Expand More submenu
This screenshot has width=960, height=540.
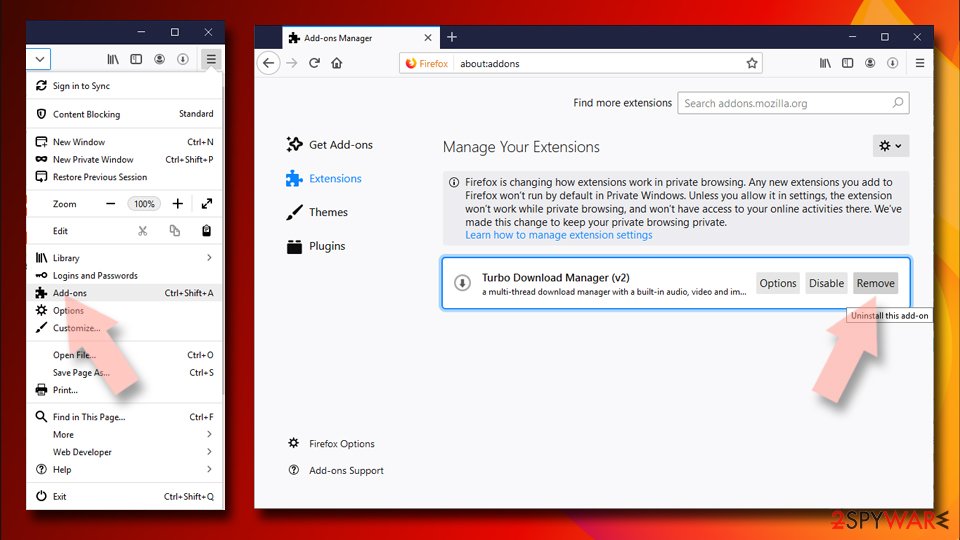(x=125, y=435)
